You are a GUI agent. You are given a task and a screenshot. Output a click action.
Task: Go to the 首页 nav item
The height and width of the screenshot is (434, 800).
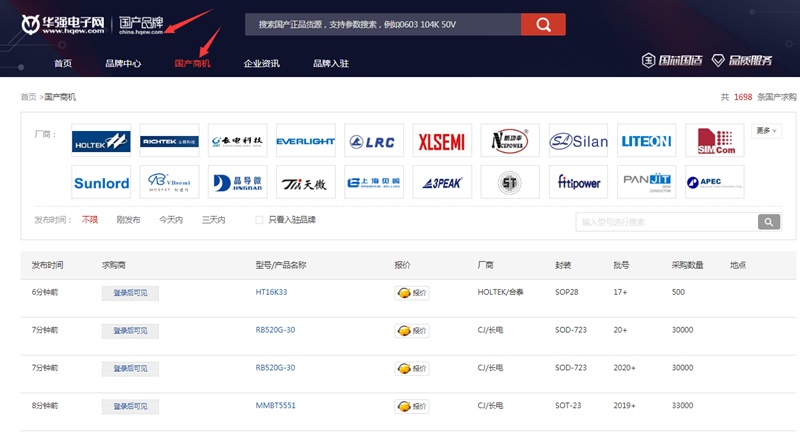pyautogui.click(x=63, y=63)
